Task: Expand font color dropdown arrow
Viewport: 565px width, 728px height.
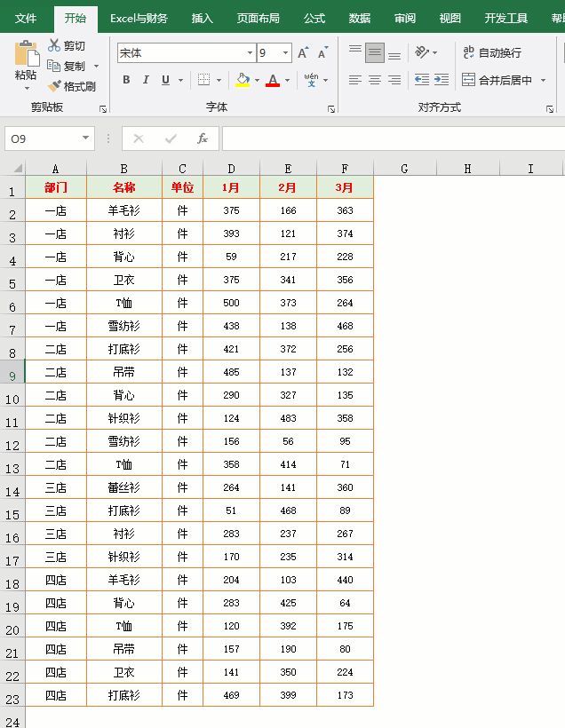Action: click(x=287, y=80)
